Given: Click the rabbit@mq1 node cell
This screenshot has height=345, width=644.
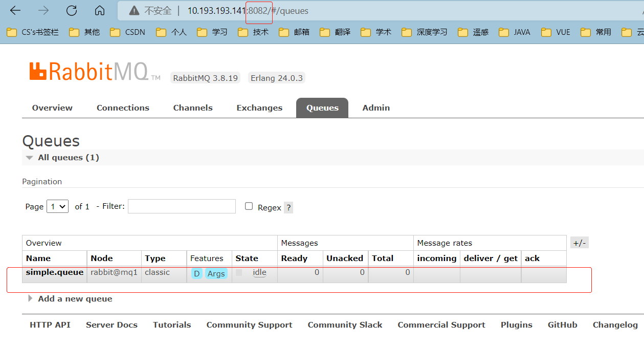Looking at the screenshot, I should [x=114, y=272].
